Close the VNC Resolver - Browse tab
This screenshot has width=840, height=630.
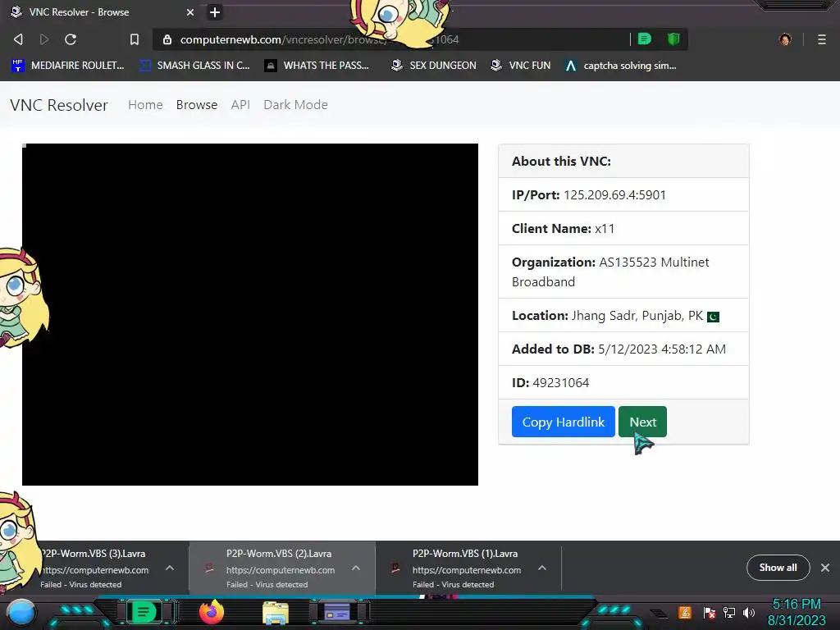pyautogui.click(x=190, y=12)
